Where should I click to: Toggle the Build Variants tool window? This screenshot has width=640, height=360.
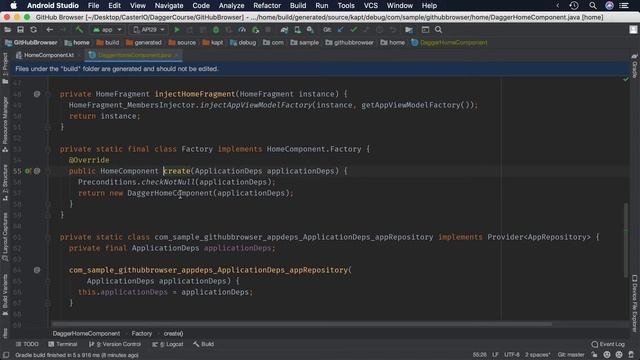tap(5, 295)
